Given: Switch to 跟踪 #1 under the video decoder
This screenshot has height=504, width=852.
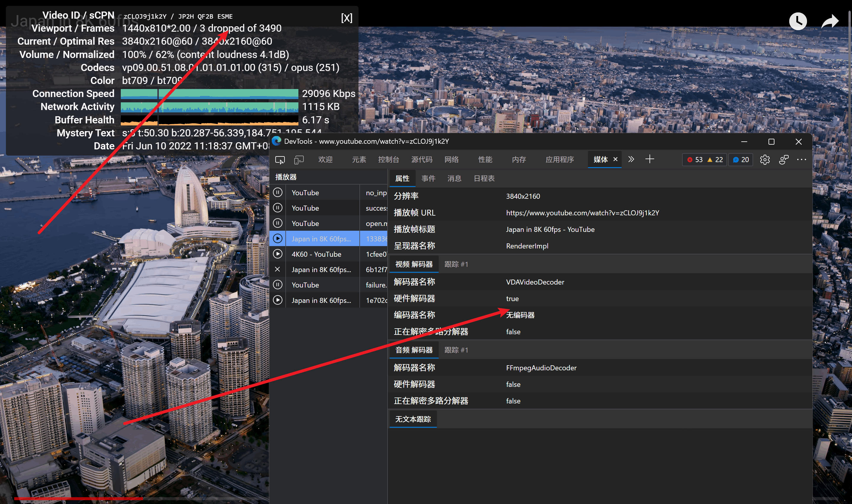Looking at the screenshot, I should (x=456, y=264).
